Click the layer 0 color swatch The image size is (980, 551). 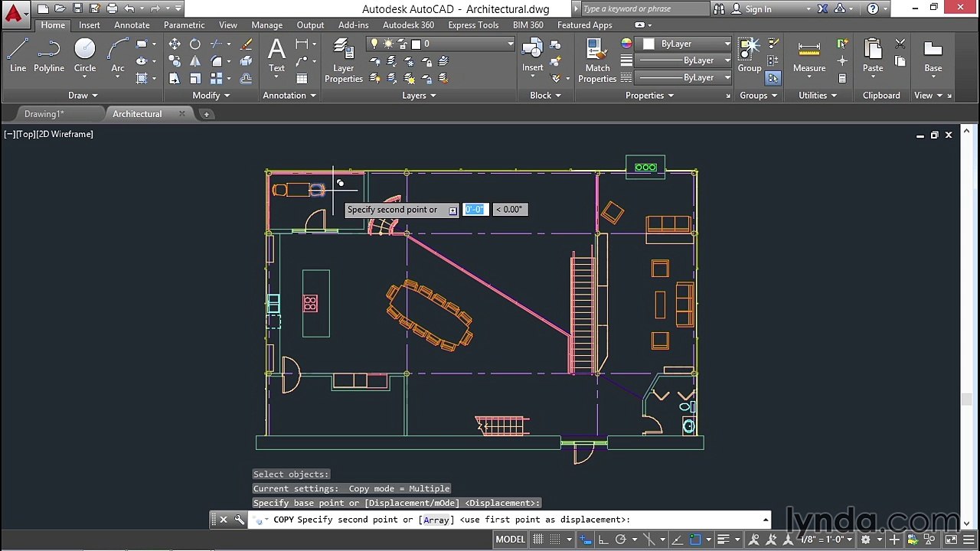[x=416, y=44]
